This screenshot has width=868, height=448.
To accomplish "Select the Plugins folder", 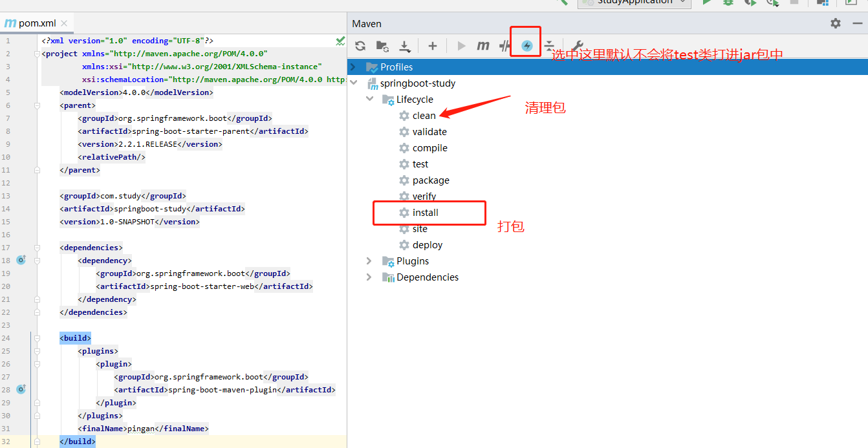I will pos(413,261).
